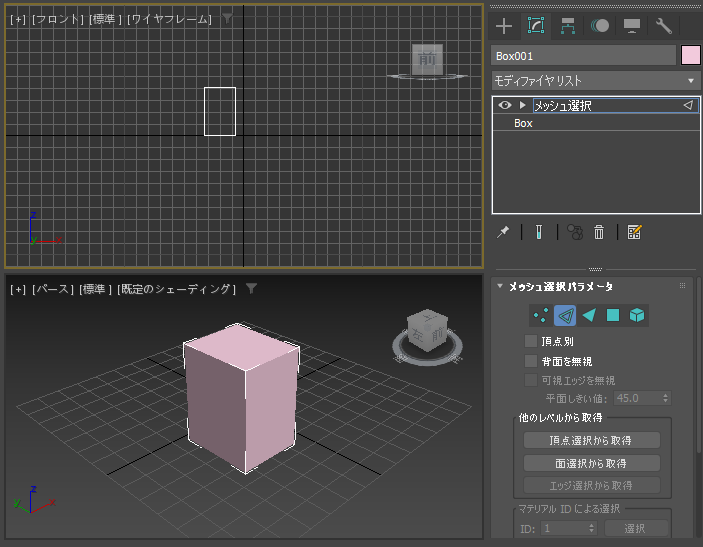The height and width of the screenshot is (547, 703).
Task: Open the [既定のシェーディング] shading menu
Action: [176, 289]
